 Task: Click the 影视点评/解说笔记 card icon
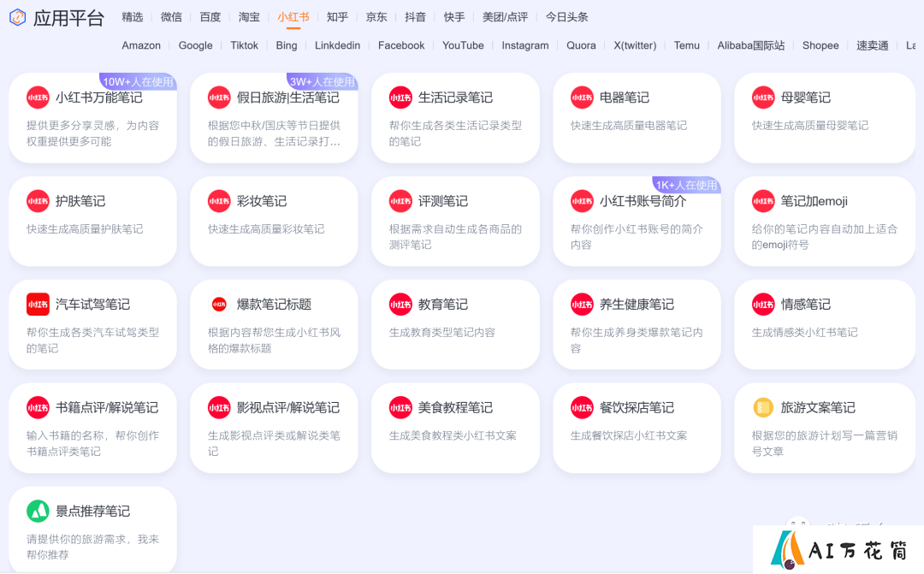tap(219, 408)
